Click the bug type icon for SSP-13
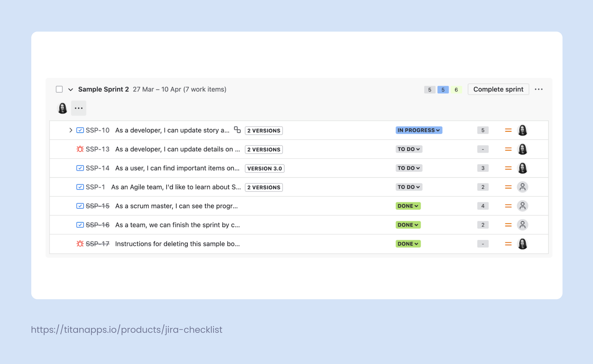 tap(80, 149)
